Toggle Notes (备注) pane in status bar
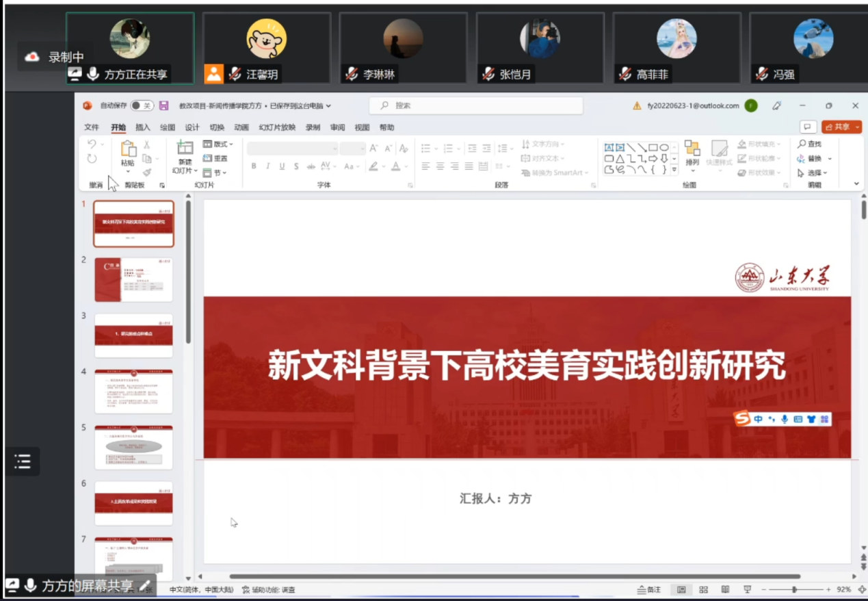868x601 pixels. coord(649,589)
